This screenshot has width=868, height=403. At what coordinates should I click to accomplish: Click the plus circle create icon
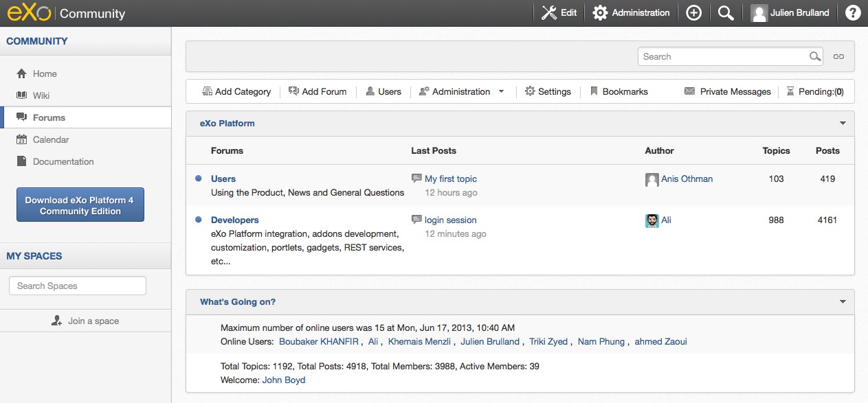pyautogui.click(x=694, y=13)
